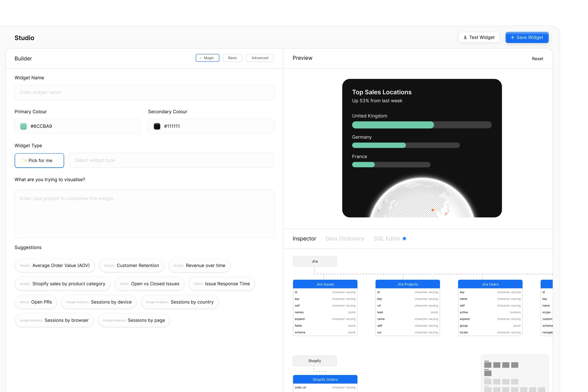Select the Revenue over time suggestion
This screenshot has width=588, height=392.
(199, 265)
